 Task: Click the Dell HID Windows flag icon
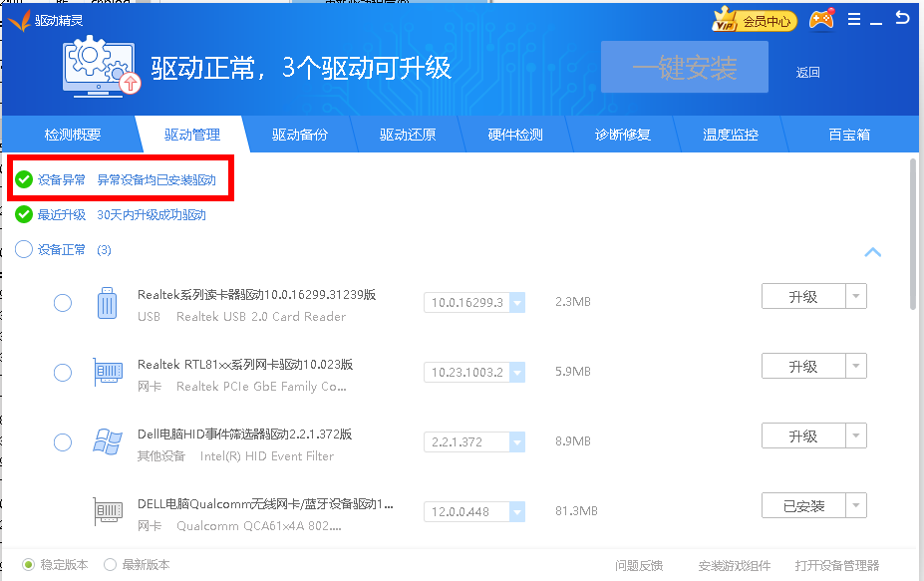point(108,441)
